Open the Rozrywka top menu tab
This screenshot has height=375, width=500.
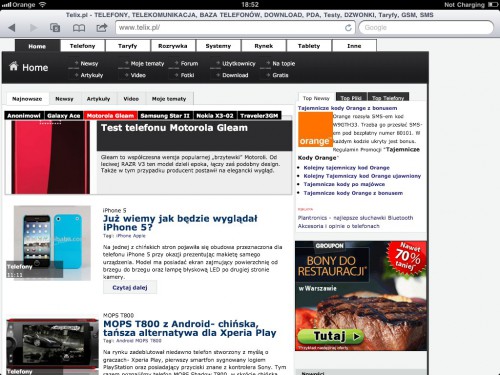pyautogui.click(x=173, y=46)
